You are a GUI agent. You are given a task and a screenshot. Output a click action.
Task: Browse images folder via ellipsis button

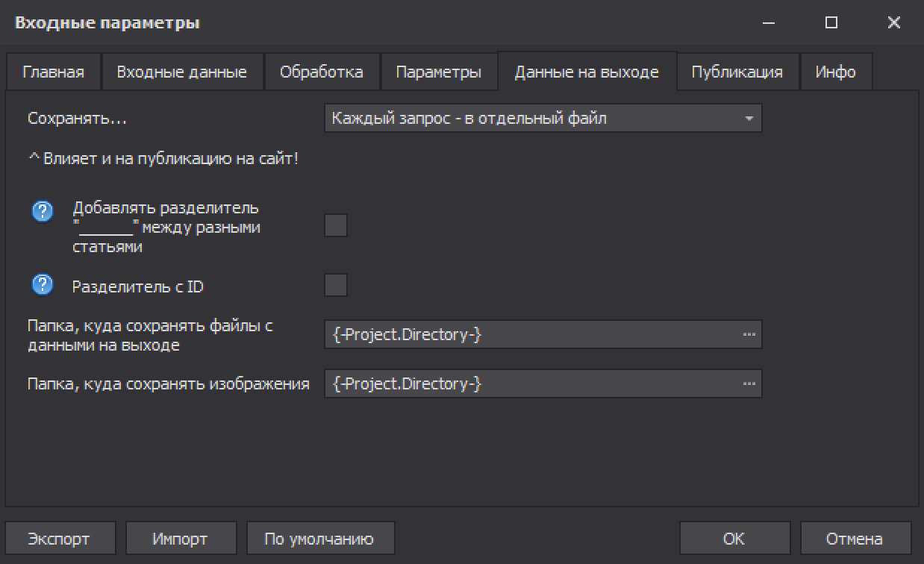[x=749, y=384]
